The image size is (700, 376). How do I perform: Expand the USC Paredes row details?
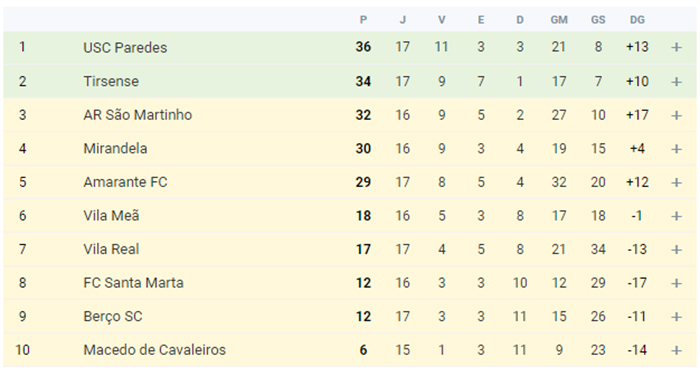tap(676, 47)
